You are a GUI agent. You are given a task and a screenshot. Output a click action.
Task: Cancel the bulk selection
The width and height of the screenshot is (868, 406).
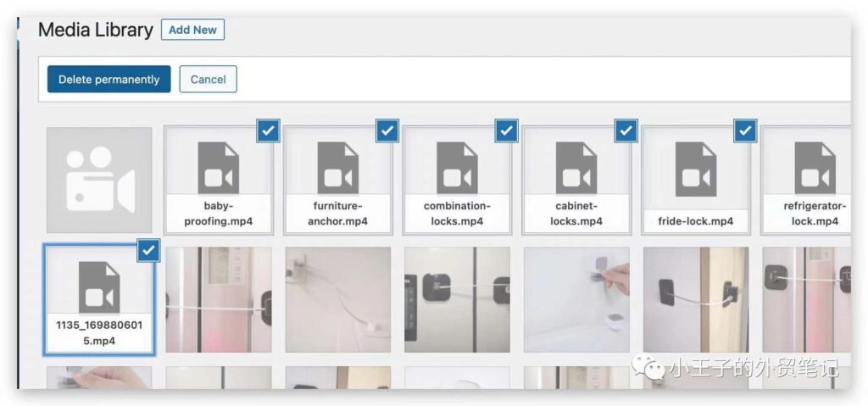(x=209, y=79)
